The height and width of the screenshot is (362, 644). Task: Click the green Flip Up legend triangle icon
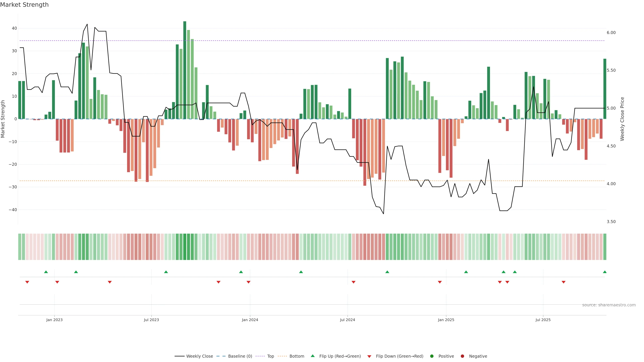coord(312,356)
